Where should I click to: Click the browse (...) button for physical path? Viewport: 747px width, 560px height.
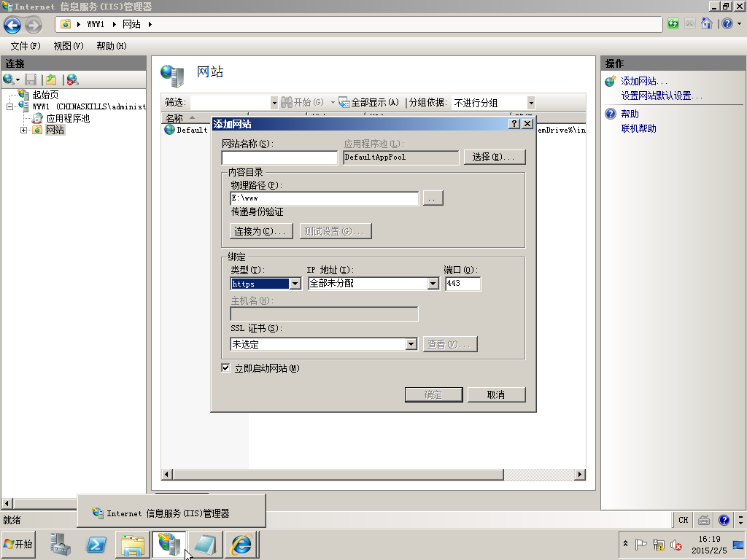click(433, 198)
